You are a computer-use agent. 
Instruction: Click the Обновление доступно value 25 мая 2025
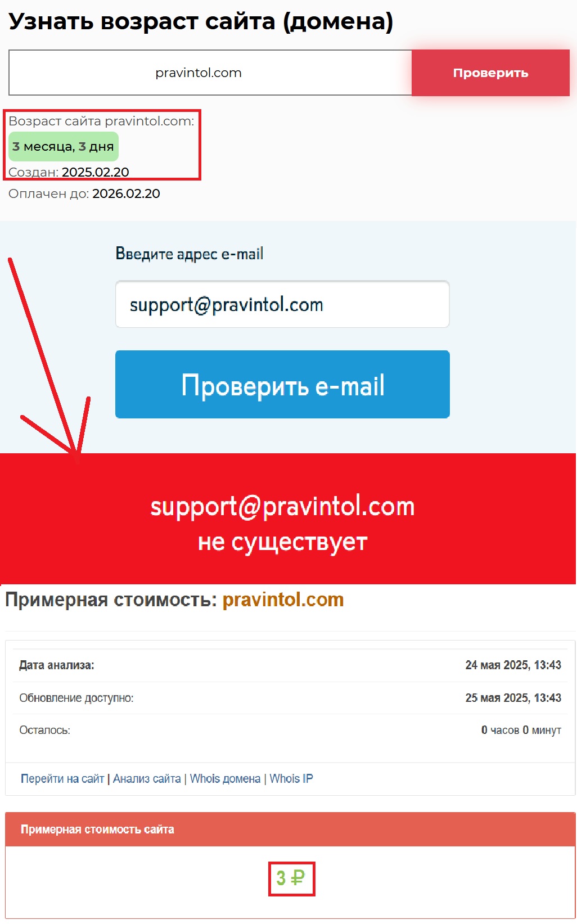tap(513, 697)
